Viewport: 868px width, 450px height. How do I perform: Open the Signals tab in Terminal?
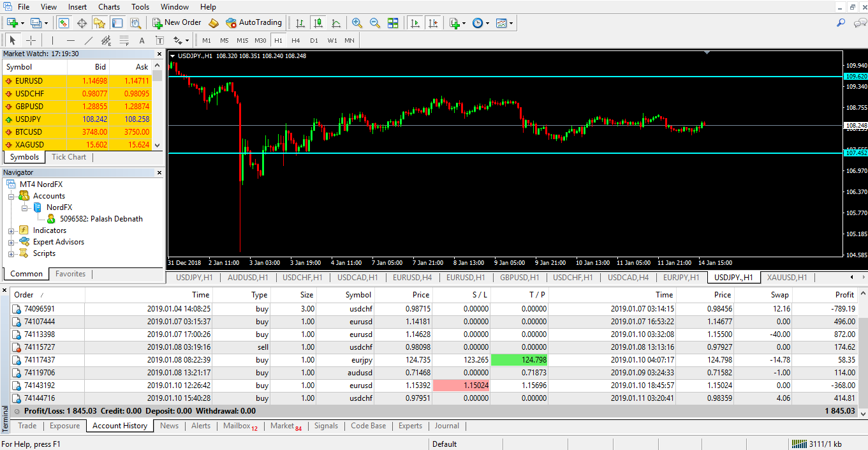[326, 426]
